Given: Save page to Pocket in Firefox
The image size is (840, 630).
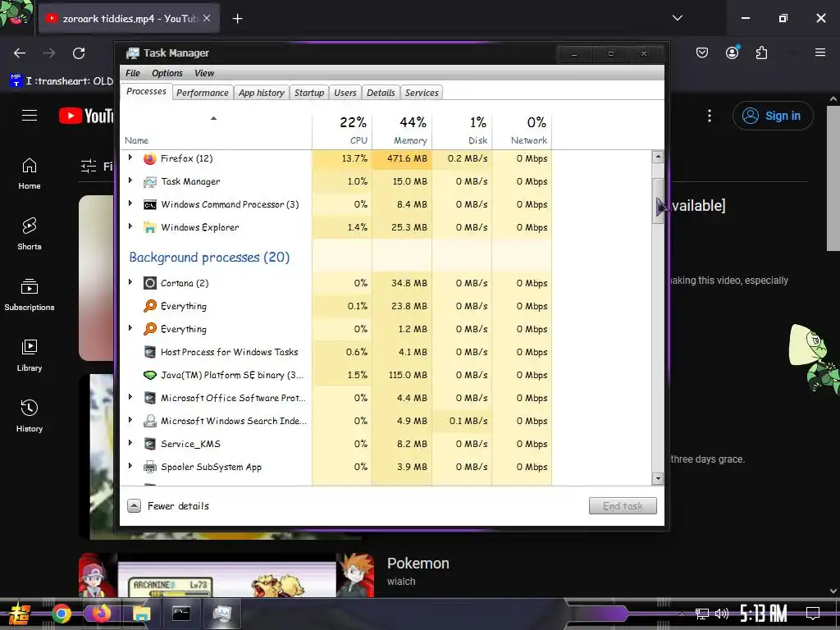Looking at the screenshot, I should [702, 52].
